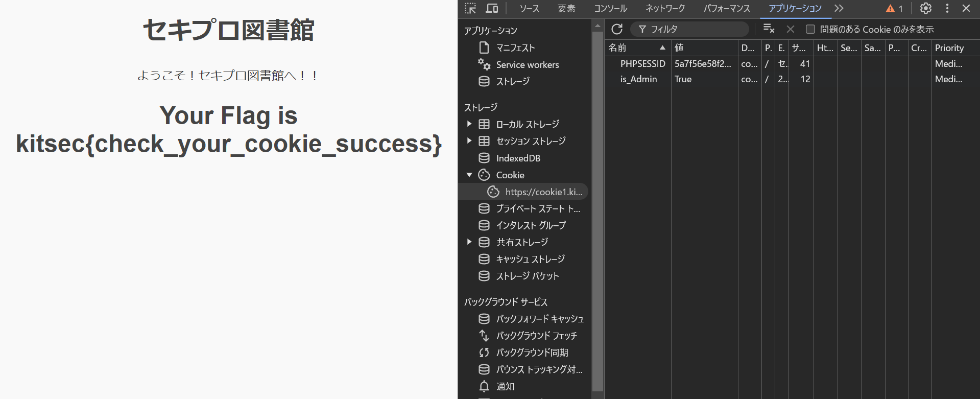The image size is (980, 399).
Task: Switch to the パフォーマンス tab
Action: (727, 9)
